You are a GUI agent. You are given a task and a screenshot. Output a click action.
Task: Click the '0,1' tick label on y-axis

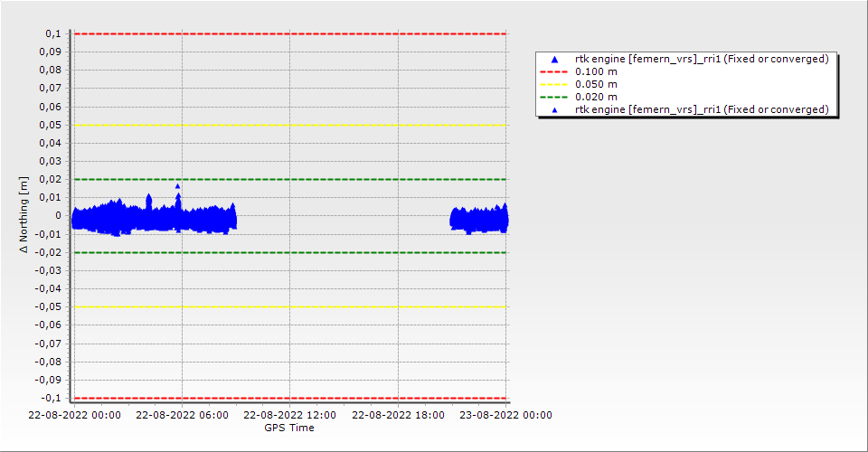coord(52,33)
